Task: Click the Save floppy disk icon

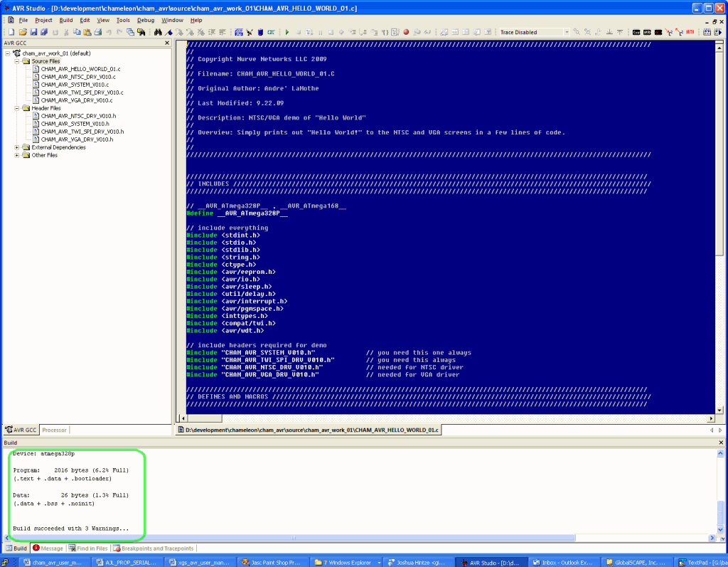Action: pyautogui.click(x=33, y=32)
